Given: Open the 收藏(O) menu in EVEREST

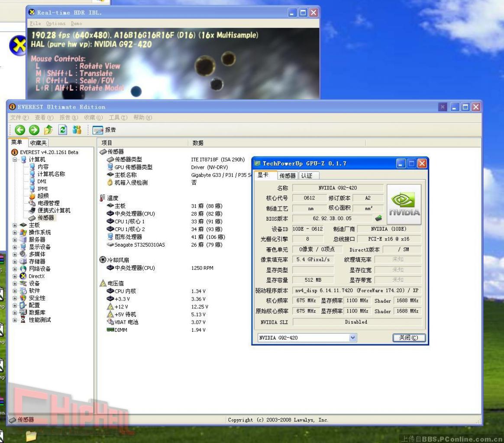Looking at the screenshot, I should (x=93, y=118).
